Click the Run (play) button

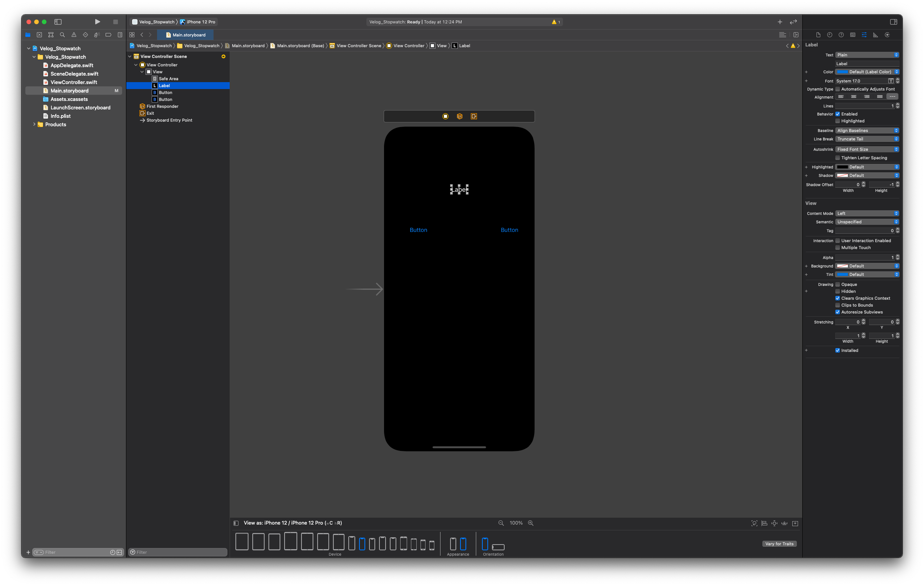(x=97, y=22)
